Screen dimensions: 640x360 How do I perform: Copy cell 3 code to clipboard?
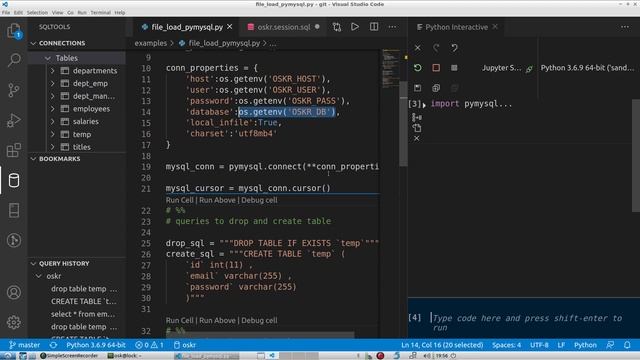(x=417, y=128)
